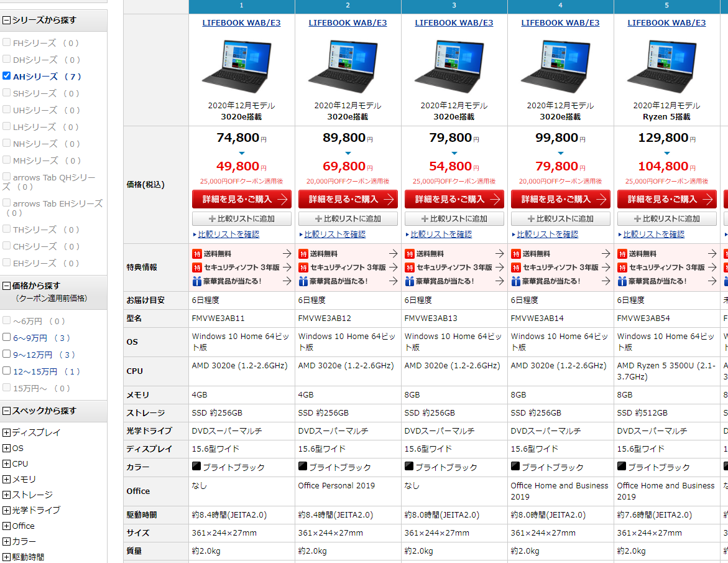The image size is (728, 563).
Task: Tick the DHシリーズ checkbox
Action: point(6,59)
